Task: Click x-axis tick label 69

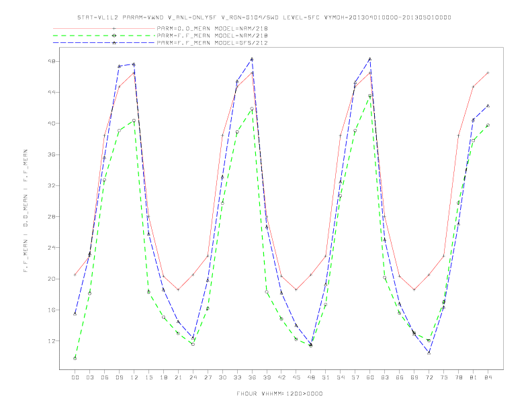Action: (414, 377)
